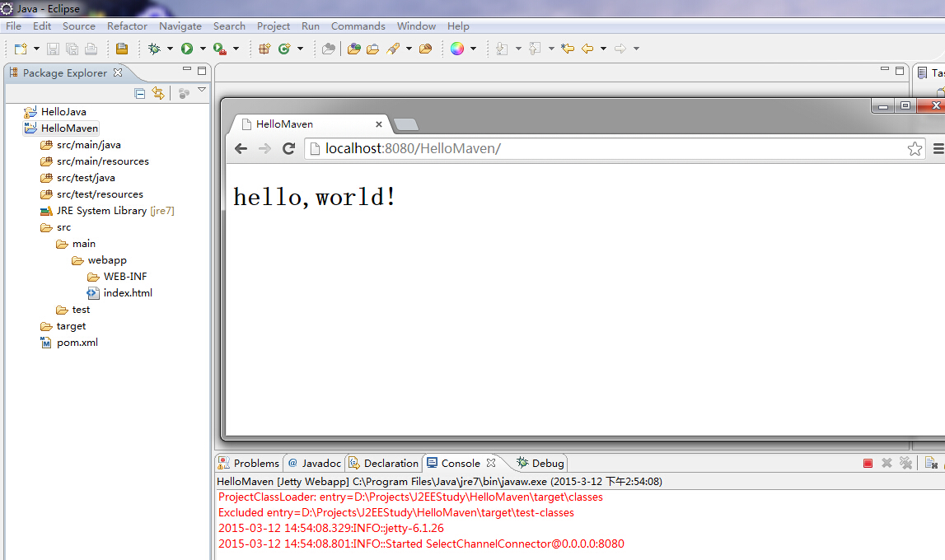Close the HelloMaven browser tab
The image size is (945, 560).
[379, 124]
